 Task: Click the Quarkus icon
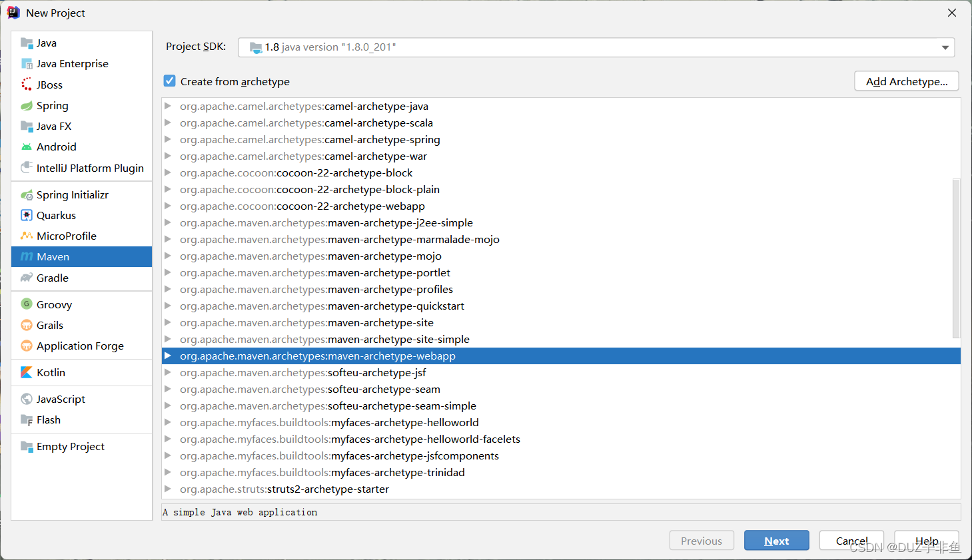click(x=27, y=215)
